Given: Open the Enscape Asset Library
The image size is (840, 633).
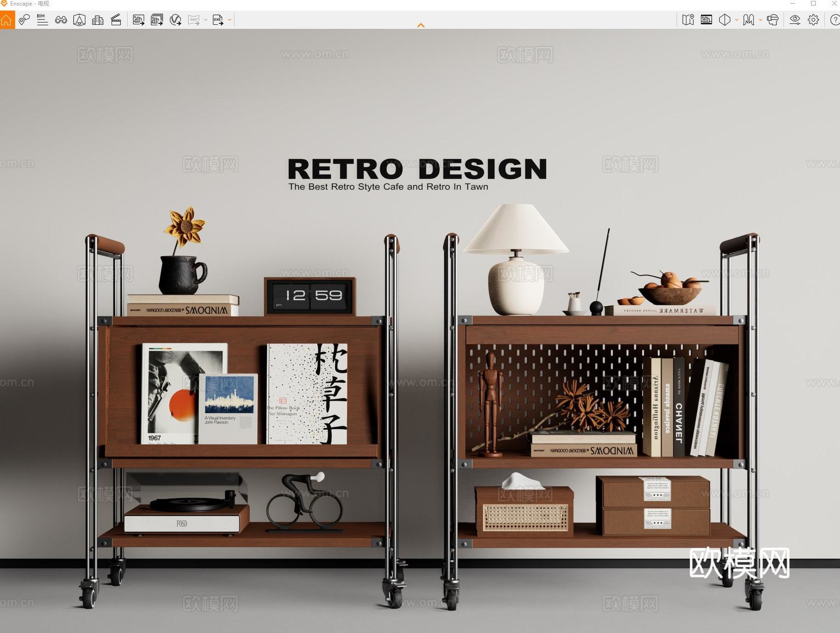Looking at the screenshot, I should pyautogui.click(x=79, y=20).
